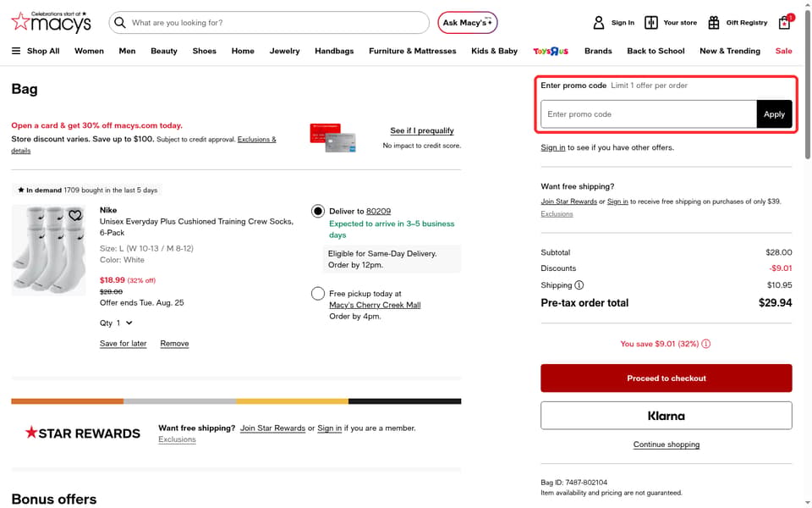
Task: Change delivery zip code 80209
Action: coord(378,211)
